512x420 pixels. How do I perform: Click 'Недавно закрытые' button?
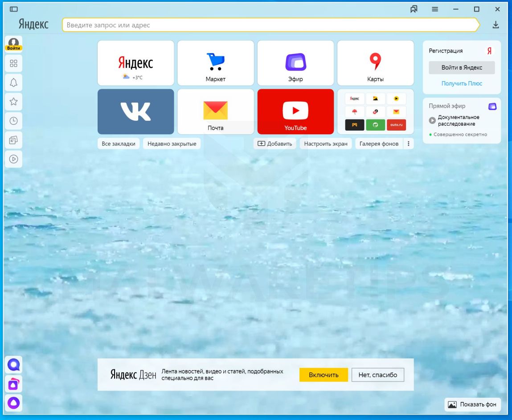point(172,144)
